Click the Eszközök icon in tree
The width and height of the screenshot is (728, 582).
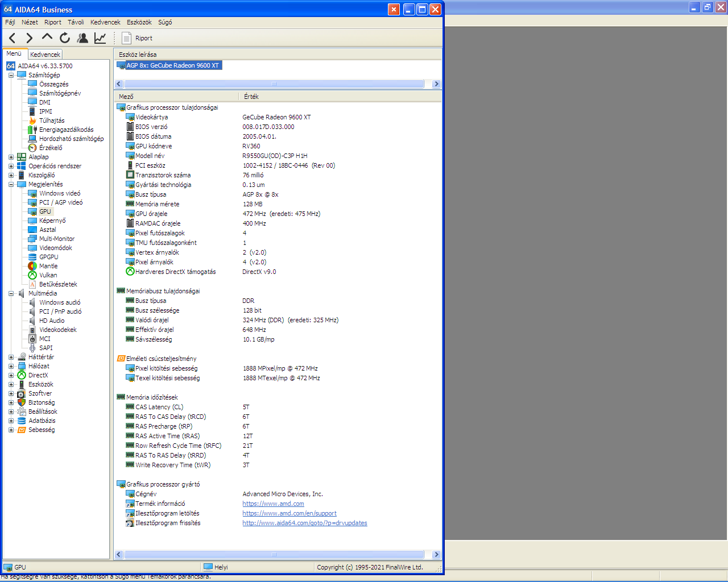point(22,384)
